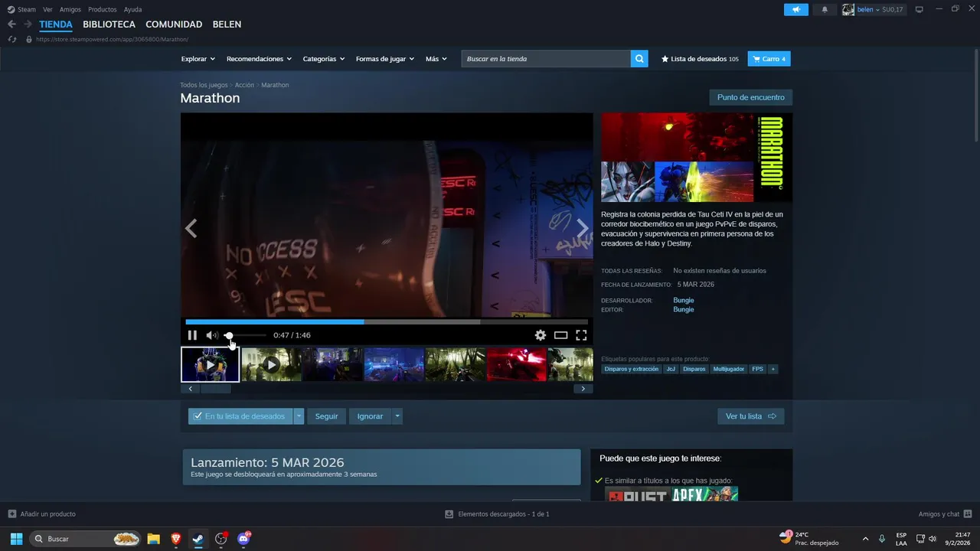Screen dimensions: 980x551
Task: Adjust the trailer volume slider
Action: [x=245, y=335]
